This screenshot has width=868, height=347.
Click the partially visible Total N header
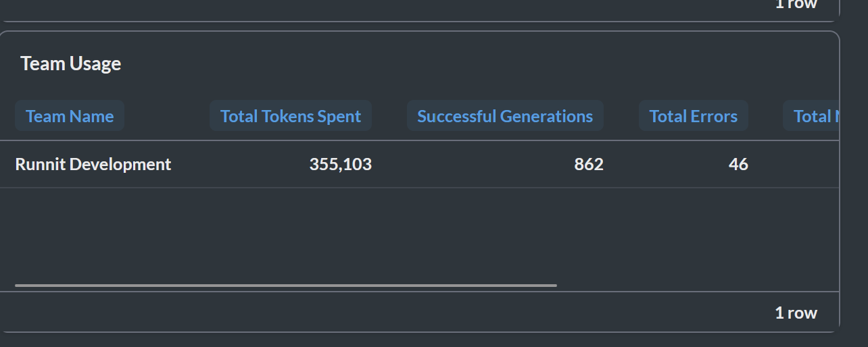(811, 116)
